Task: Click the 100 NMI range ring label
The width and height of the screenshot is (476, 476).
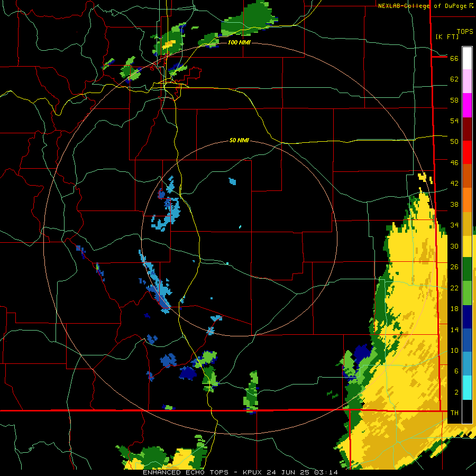Action: tap(239, 42)
